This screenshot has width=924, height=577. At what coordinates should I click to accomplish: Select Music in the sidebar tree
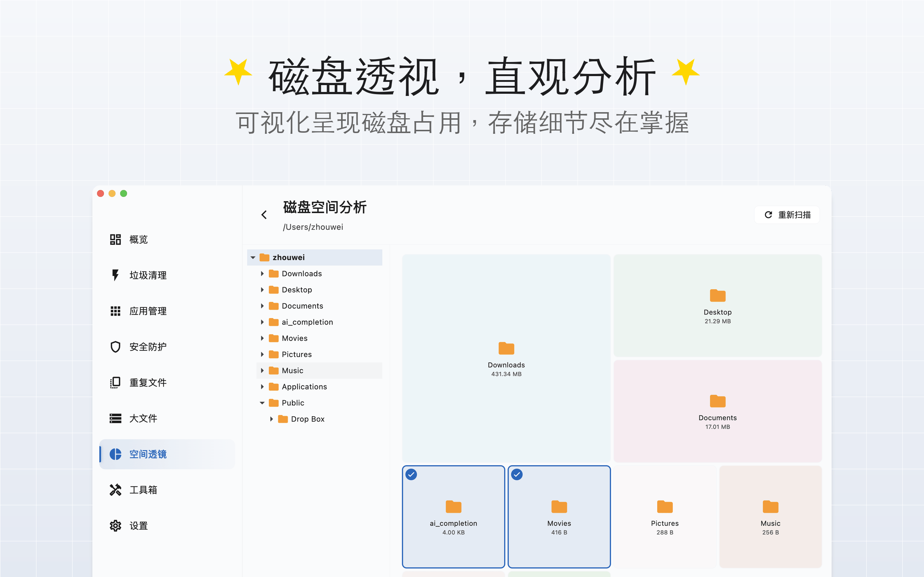292,370
